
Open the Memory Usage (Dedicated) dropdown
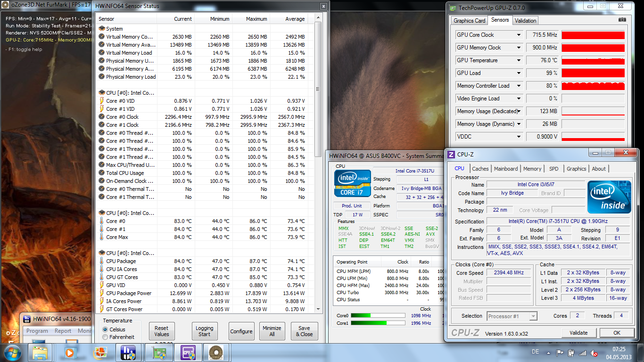coord(519,111)
